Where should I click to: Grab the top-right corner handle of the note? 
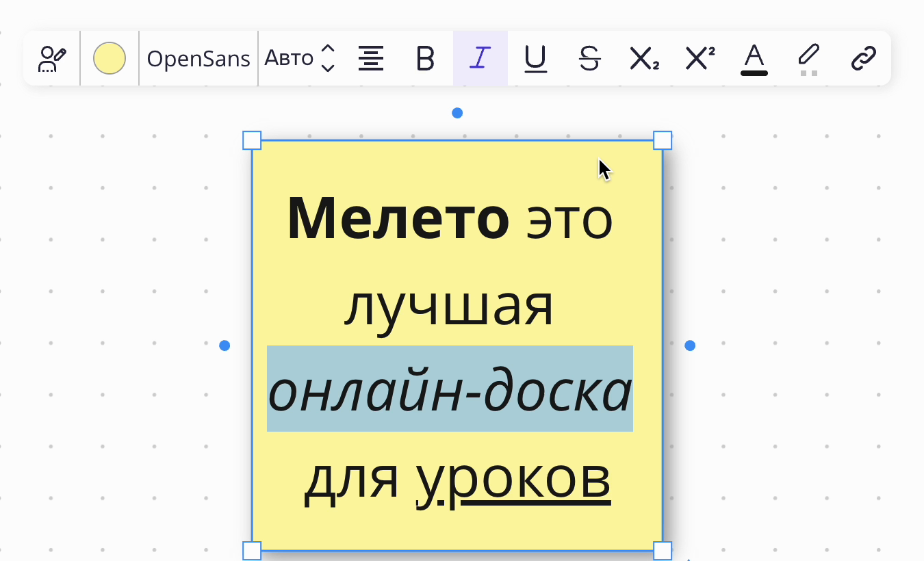coord(663,140)
